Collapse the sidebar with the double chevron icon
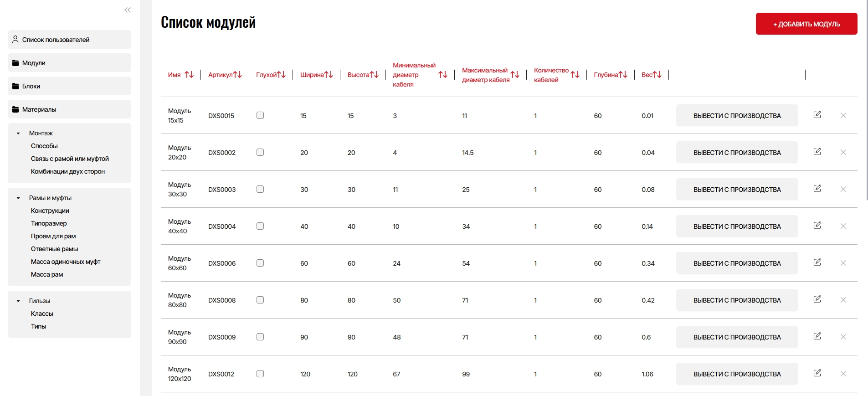Viewport: 868px width, 396px height. (x=128, y=10)
